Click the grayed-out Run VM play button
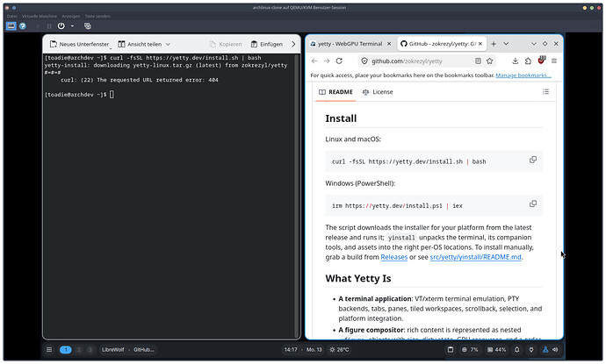The height and width of the screenshot is (364, 606). point(38,26)
